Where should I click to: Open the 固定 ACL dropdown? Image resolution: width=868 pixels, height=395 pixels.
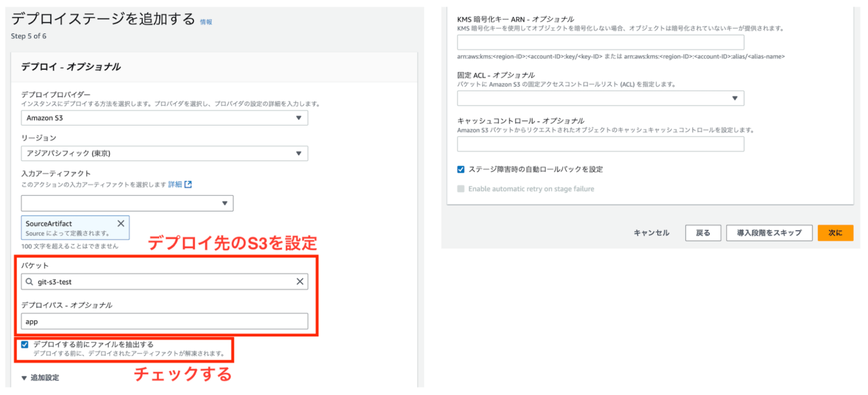pos(600,98)
